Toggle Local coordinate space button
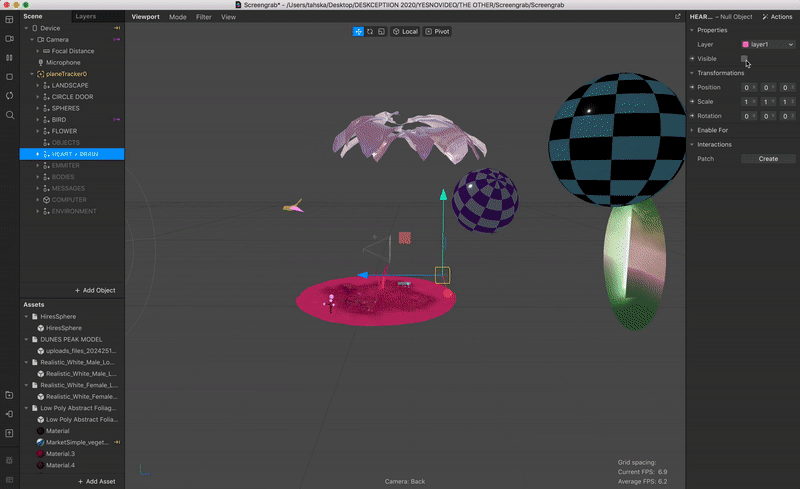 pyautogui.click(x=405, y=32)
